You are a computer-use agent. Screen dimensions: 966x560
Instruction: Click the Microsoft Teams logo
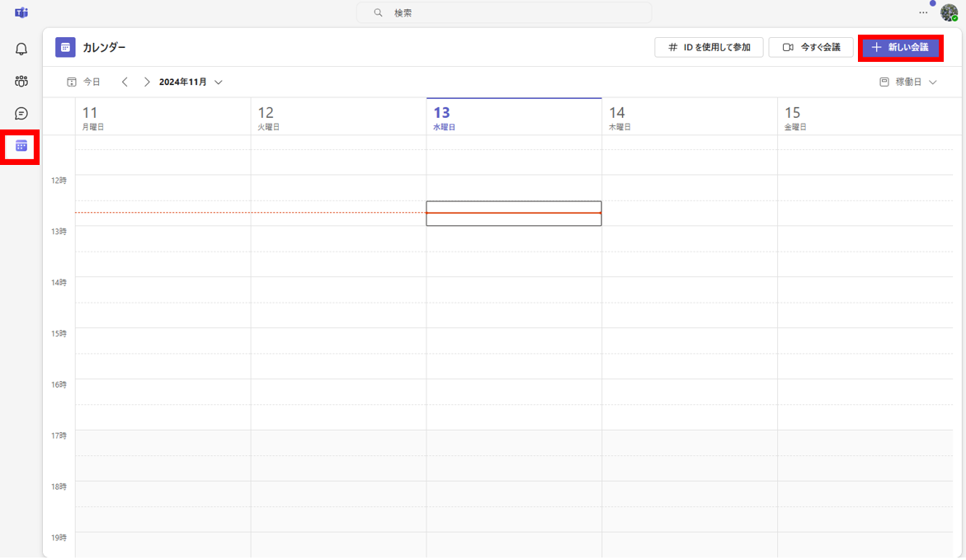pos(21,13)
